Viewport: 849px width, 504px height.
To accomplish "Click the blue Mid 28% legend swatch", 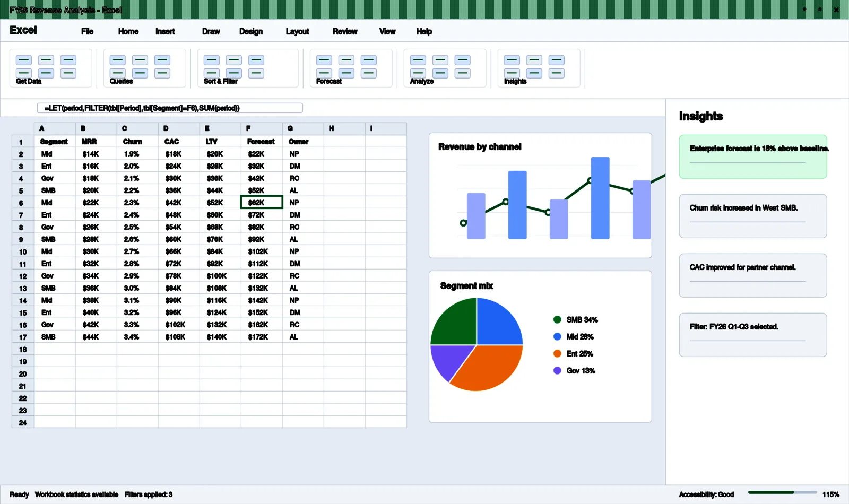I will pos(557,336).
